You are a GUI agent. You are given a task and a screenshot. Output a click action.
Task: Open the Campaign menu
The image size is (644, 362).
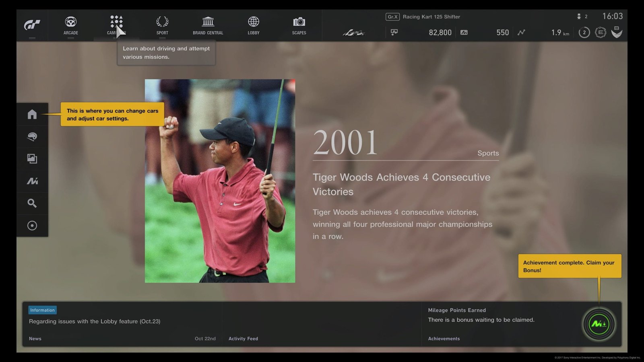pos(116,25)
